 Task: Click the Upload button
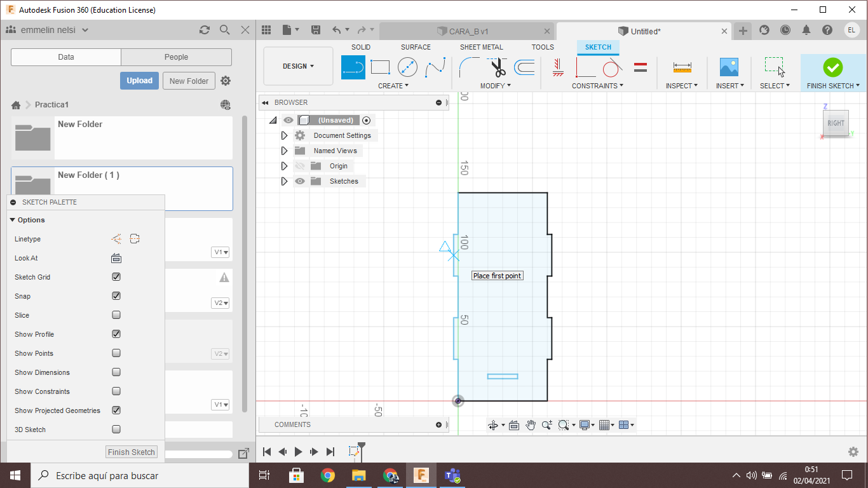pyautogui.click(x=139, y=81)
